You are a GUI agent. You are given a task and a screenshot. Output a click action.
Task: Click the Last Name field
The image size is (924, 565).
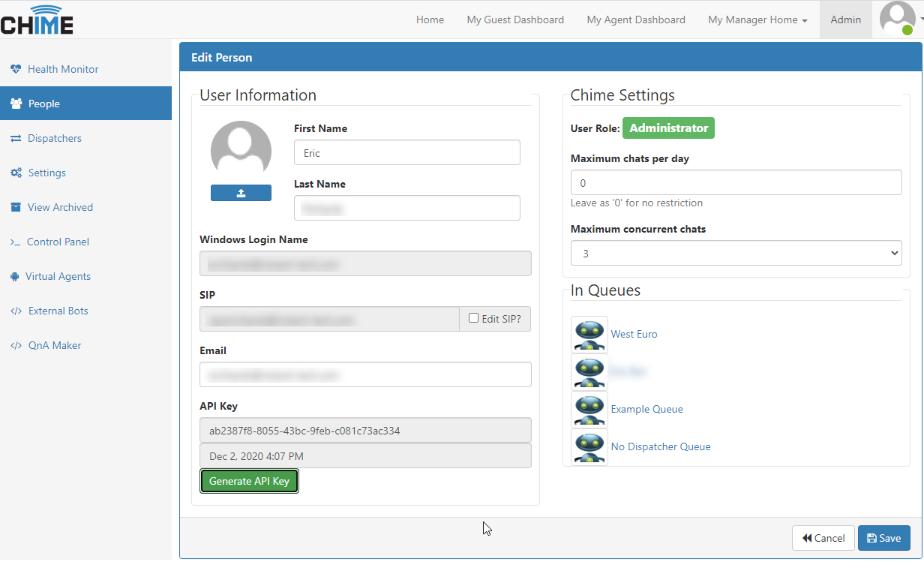coord(406,208)
